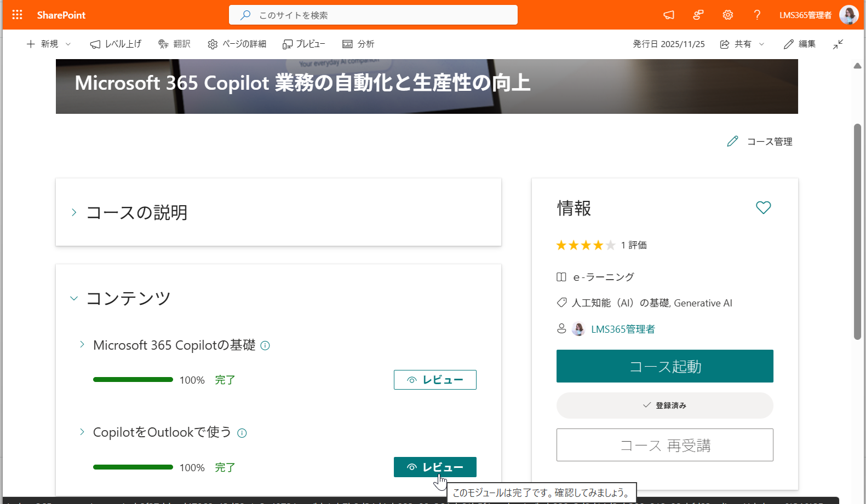Click the SharePoint home link
Viewport: 866px width, 504px height.
pyautogui.click(x=61, y=15)
